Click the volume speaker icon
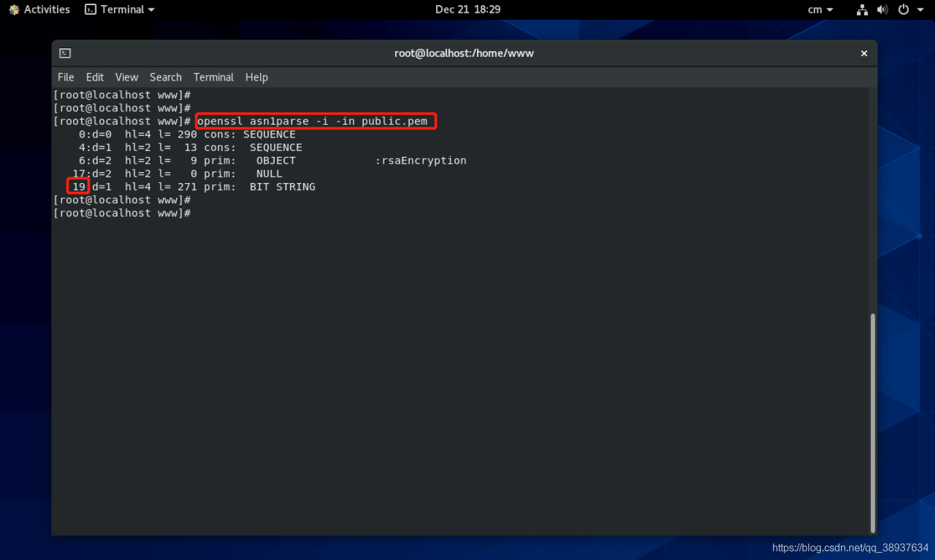This screenshot has height=560, width=935. (882, 10)
